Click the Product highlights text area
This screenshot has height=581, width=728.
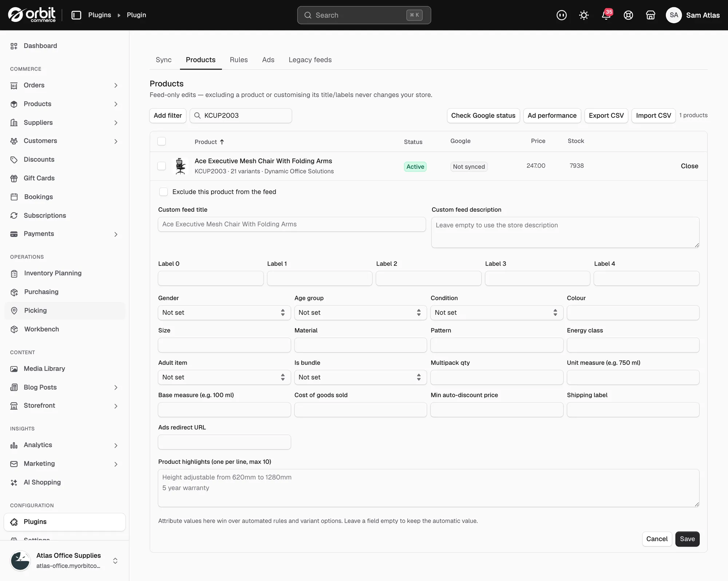pyautogui.click(x=428, y=488)
